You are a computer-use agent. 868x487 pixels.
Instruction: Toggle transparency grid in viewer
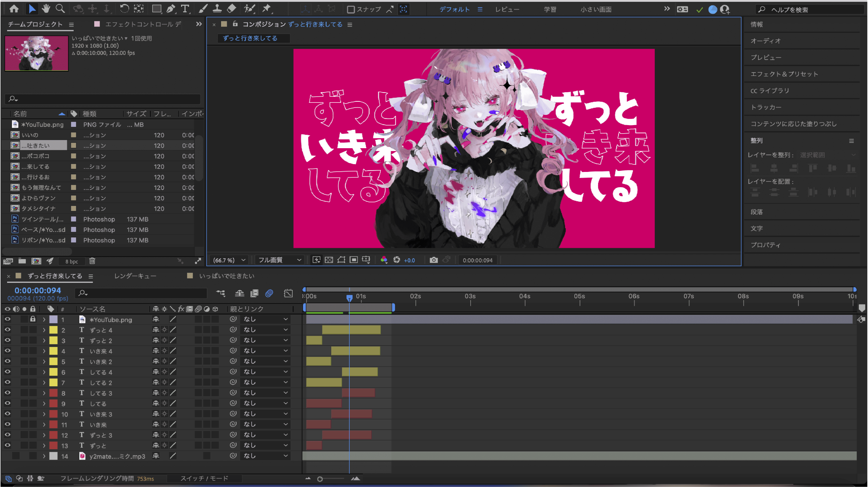329,260
